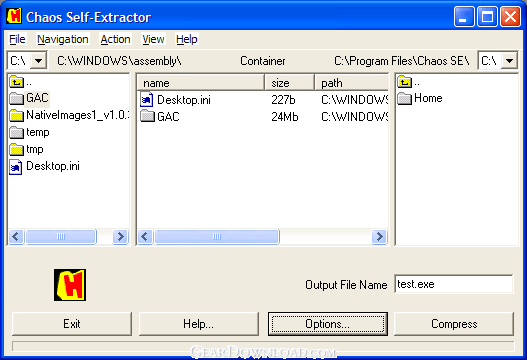Click GAC row path cell
527x360 pixels.
click(355, 117)
